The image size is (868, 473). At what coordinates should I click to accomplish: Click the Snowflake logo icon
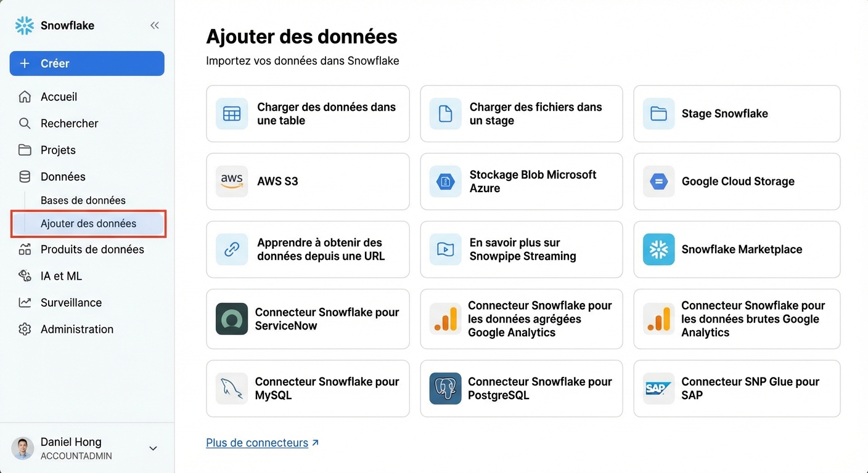pyautogui.click(x=25, y=25)
